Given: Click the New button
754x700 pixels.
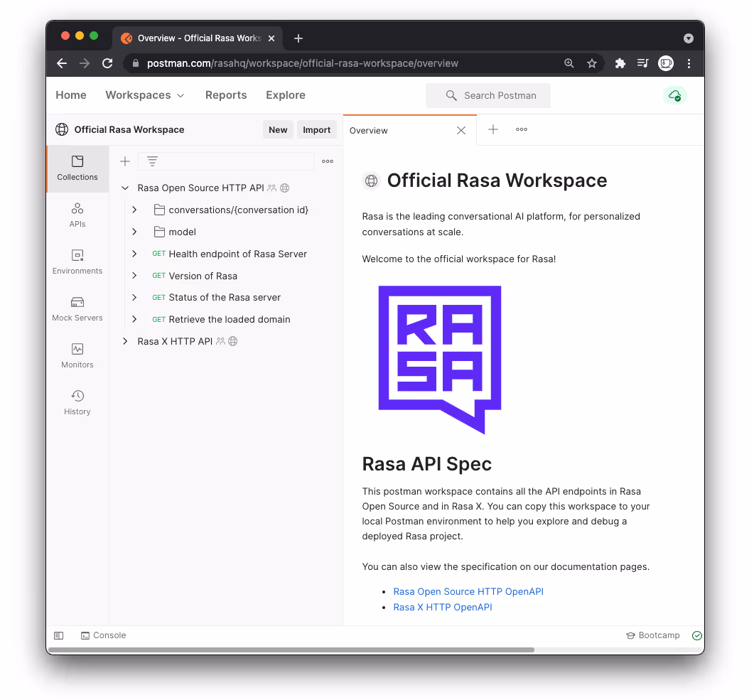Looking at the screenshot, I should [278, 130].
